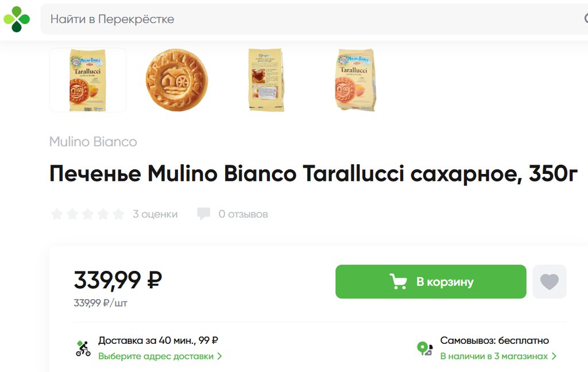Rate the product with the first star
588x372 pixels.
click(x=56, y=214)
